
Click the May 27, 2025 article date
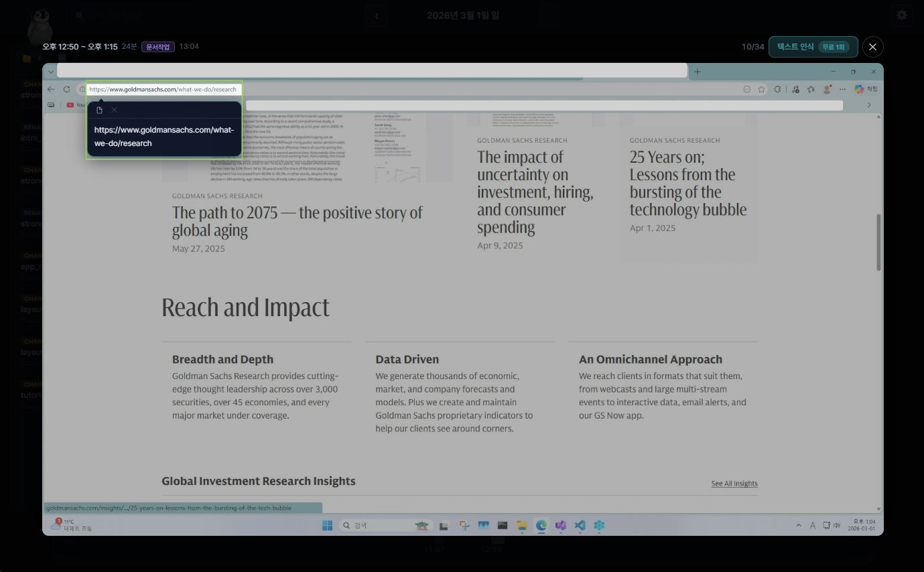pyautogui.click(x=198, y=248)
